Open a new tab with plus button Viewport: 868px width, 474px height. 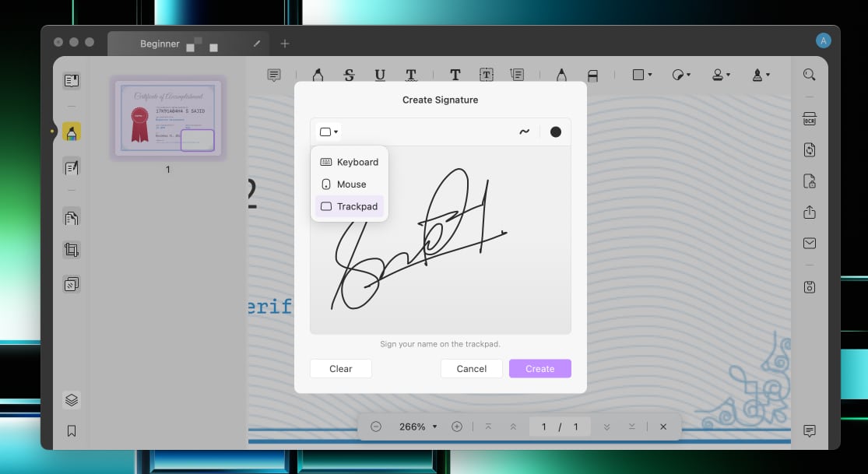click(x=285, y=44)
